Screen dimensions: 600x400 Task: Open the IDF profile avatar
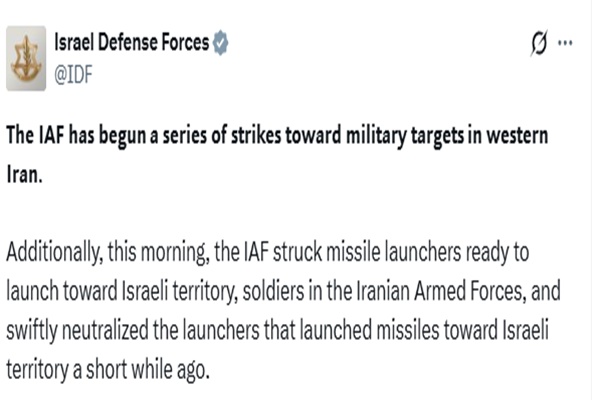point(30,58)
